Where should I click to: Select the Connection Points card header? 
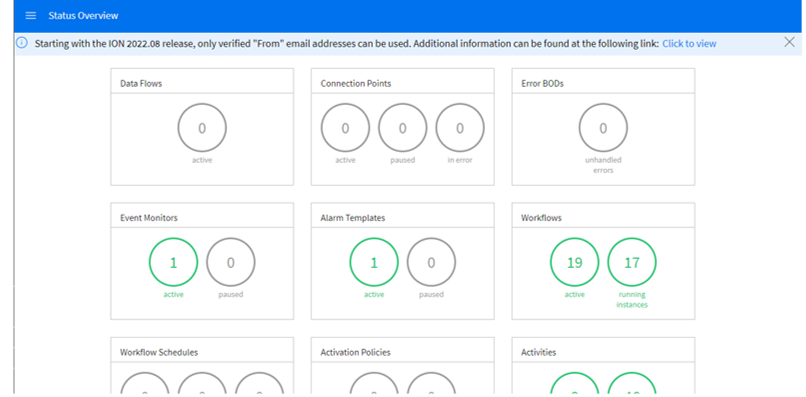pos(402,82)
